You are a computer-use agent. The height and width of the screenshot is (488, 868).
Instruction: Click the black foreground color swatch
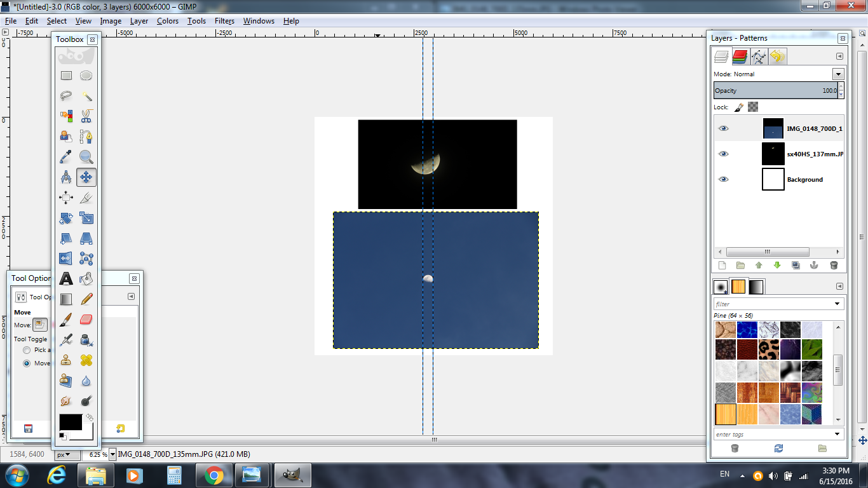tap(70, 422)
